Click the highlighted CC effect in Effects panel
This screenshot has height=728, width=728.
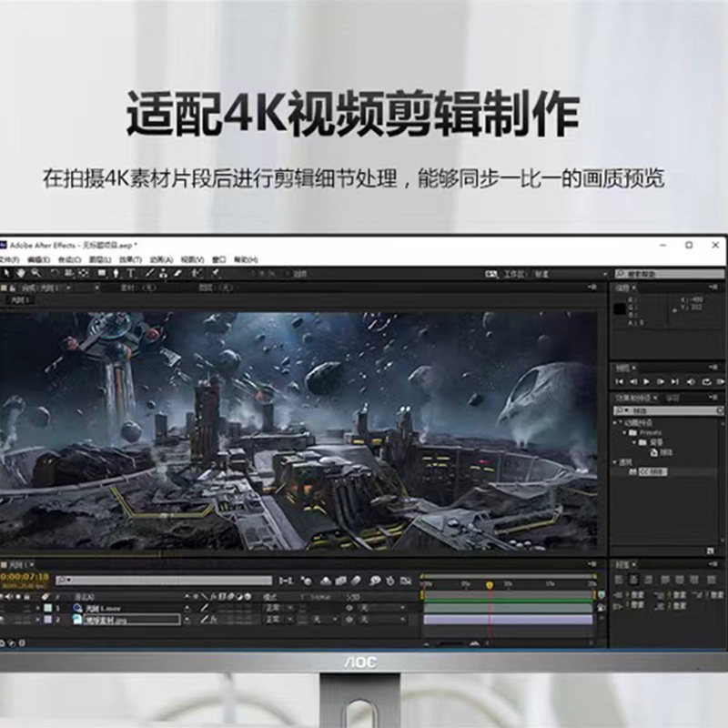coord(652,471)
